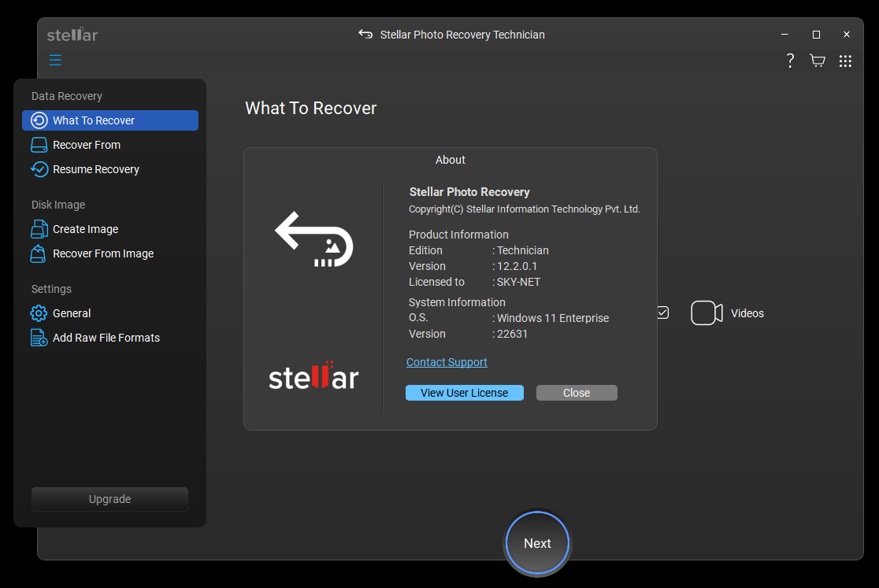
Task: Click the Recover From drive icon
Action: (x=39, y=145)
